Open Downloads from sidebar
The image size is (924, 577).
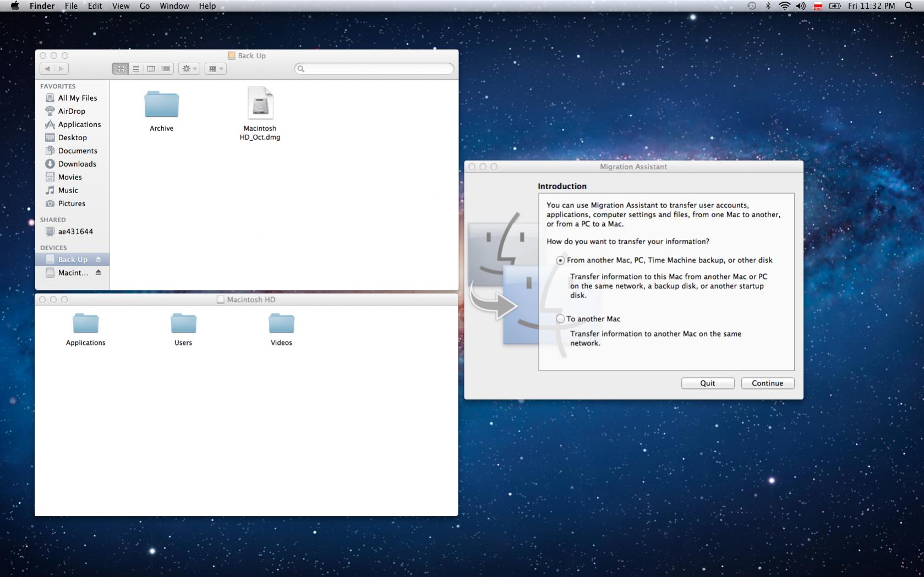point(72,164)
